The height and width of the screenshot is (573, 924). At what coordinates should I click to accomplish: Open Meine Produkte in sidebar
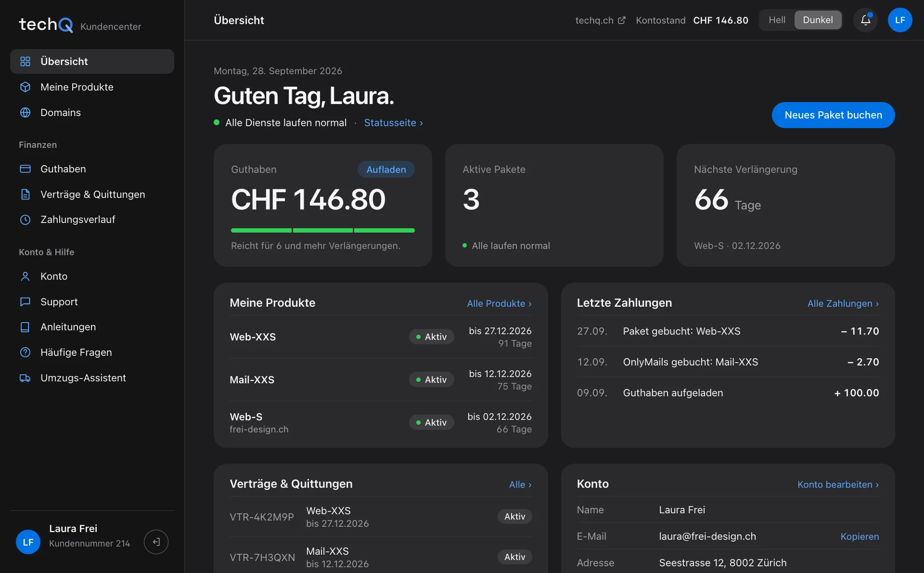pyautogui.click(x=92, y=87)
